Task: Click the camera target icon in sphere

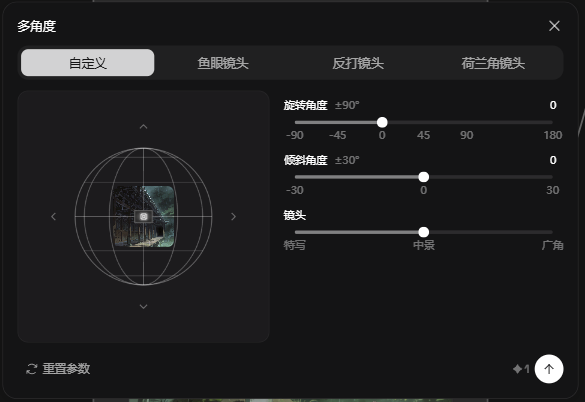Action: coord(143,216)
